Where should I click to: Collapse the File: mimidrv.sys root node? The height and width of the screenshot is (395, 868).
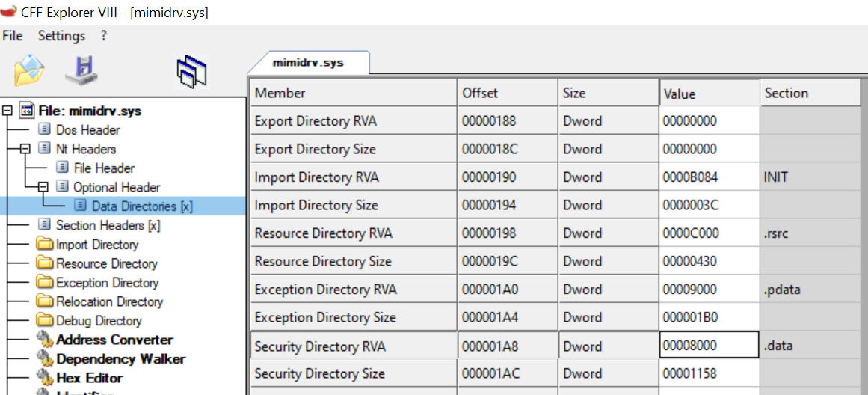coord(7,111)
